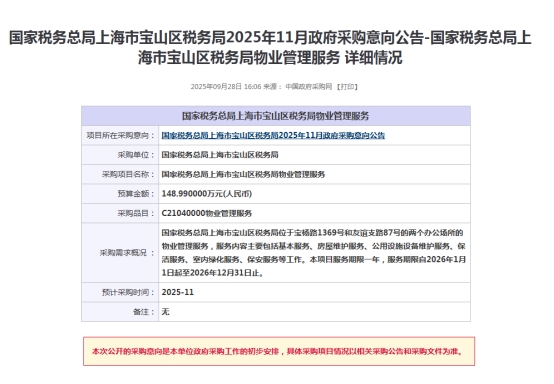Click the purple table header 物业管理服务
This screenshot has height=384, width=554.
point(276,116)
